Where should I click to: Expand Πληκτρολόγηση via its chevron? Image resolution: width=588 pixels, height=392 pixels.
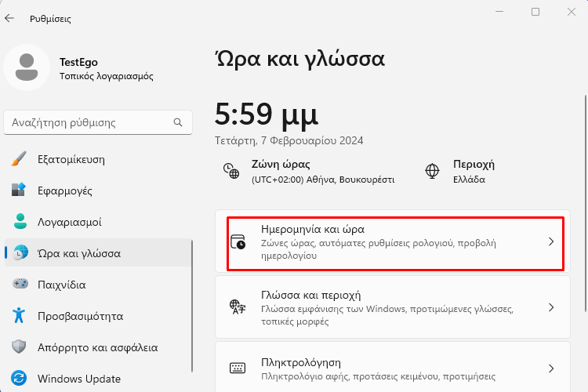pos(551,368)
